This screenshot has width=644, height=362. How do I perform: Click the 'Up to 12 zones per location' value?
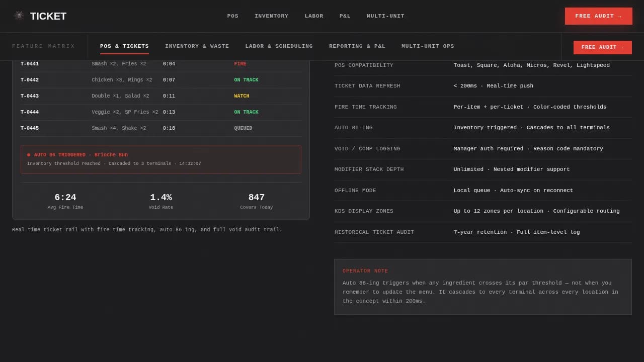pyautogui.click(x=536, y=211)
